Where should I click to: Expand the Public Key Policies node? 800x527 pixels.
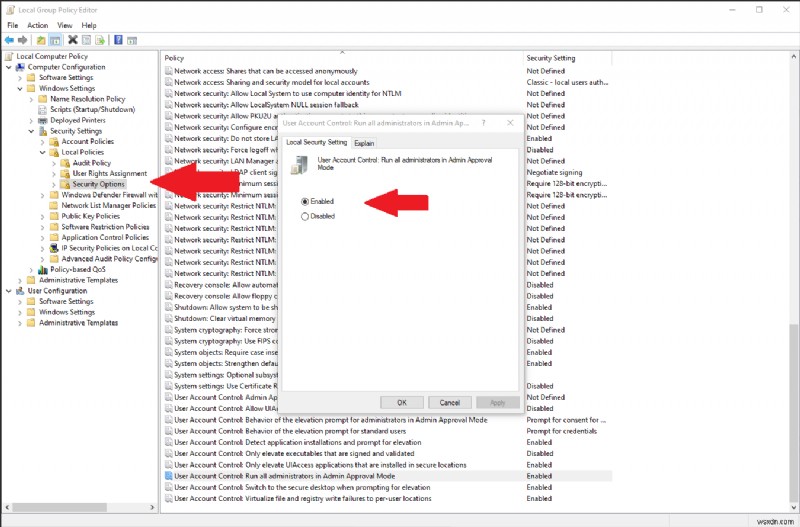43,216
